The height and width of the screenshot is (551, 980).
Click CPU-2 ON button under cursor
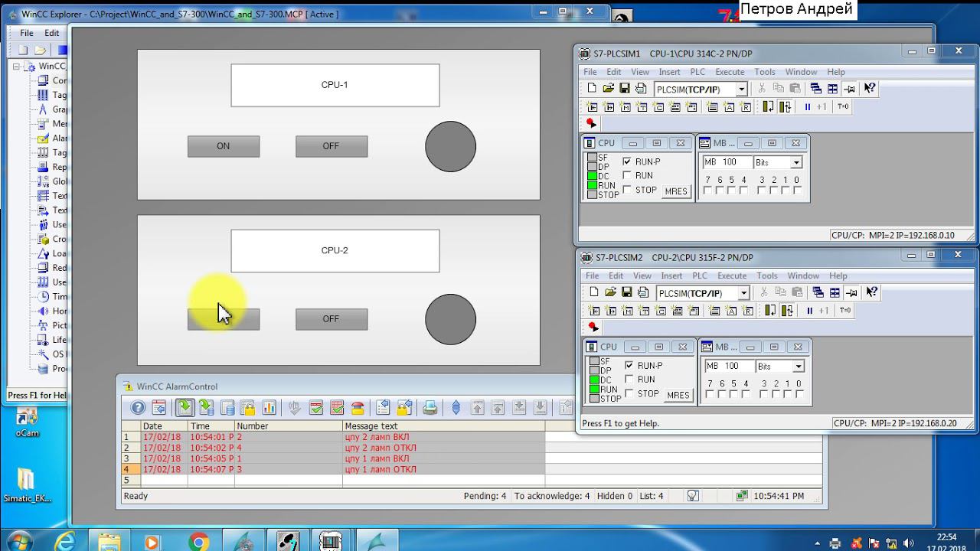click(x=224, y=319)
